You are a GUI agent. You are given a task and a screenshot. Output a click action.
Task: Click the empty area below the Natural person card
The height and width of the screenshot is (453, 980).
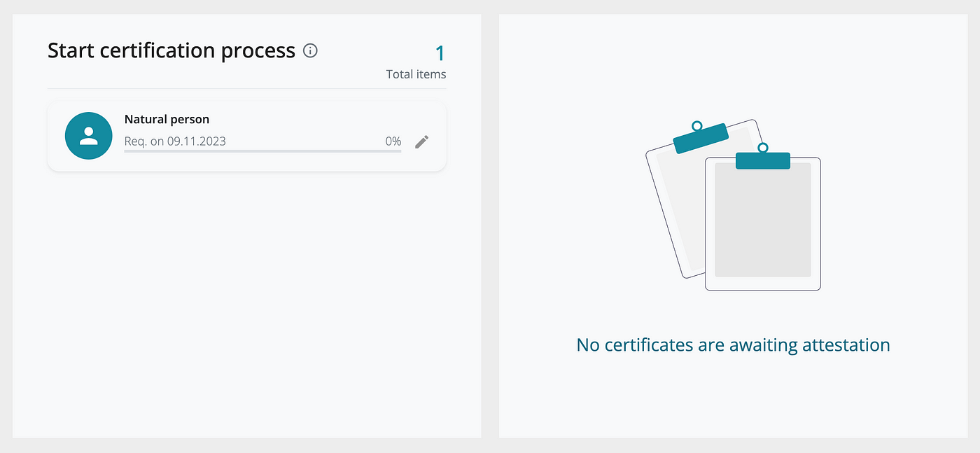246,301
